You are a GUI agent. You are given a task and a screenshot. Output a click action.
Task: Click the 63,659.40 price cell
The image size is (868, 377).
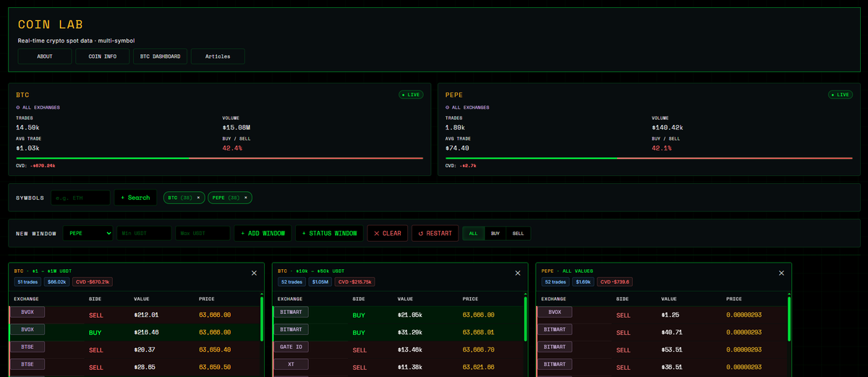tap(215, 350)
